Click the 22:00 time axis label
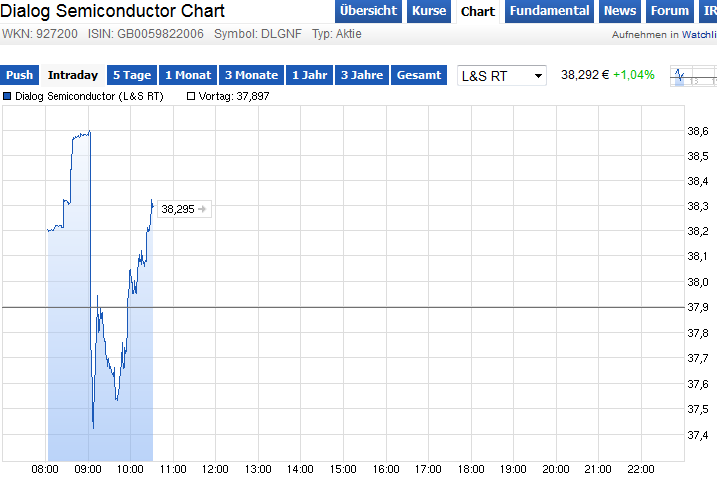Screen dimensions: 717x482 click(641, 469)
